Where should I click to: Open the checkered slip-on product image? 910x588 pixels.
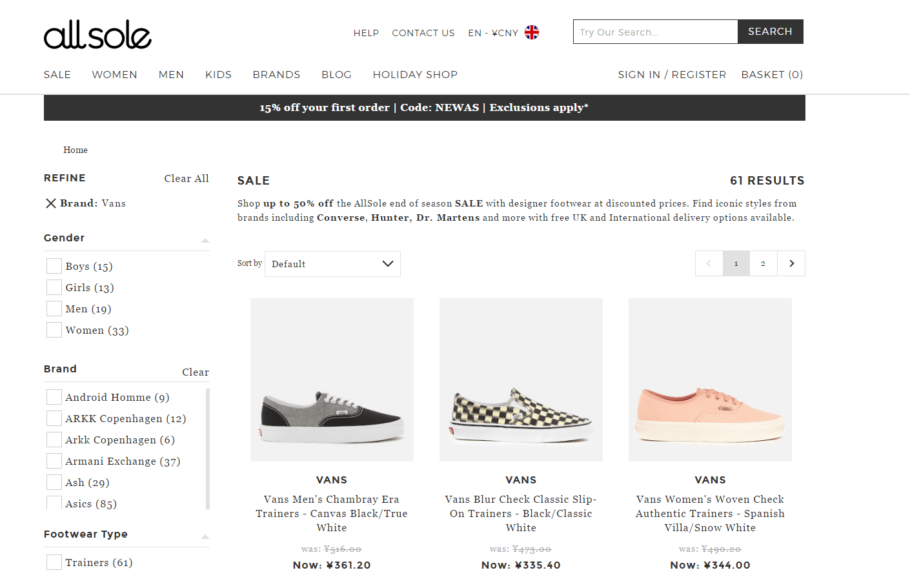pyautogui.click(x=521, y=380)
